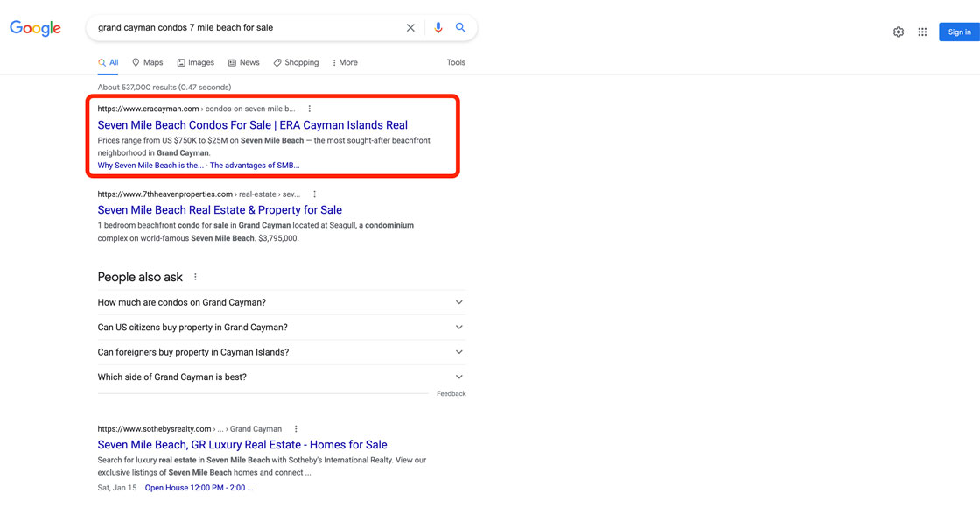The width and height of the screenshot is (980, 508).
Task: Switch to the News tab
Action: 244,62
